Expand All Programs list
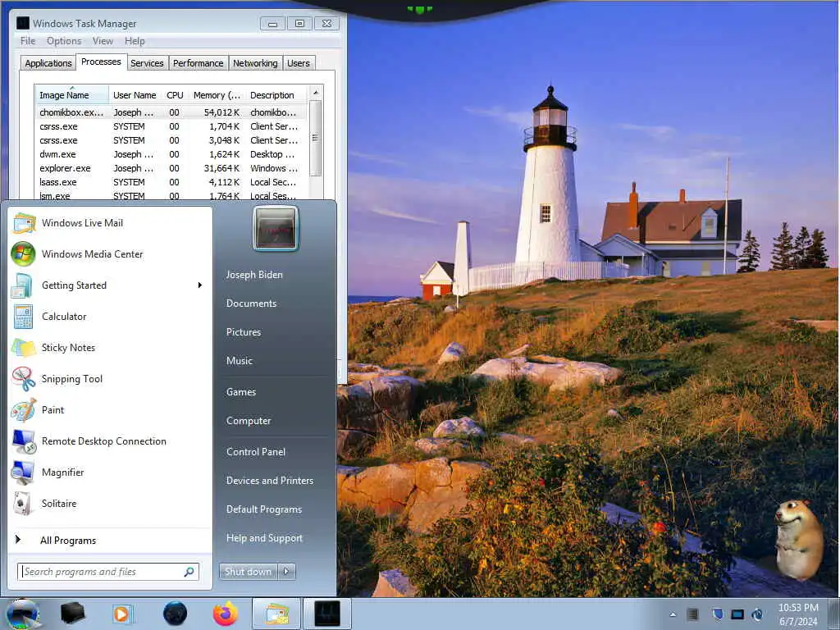This screenshot has width=840, height=630. 68,541
